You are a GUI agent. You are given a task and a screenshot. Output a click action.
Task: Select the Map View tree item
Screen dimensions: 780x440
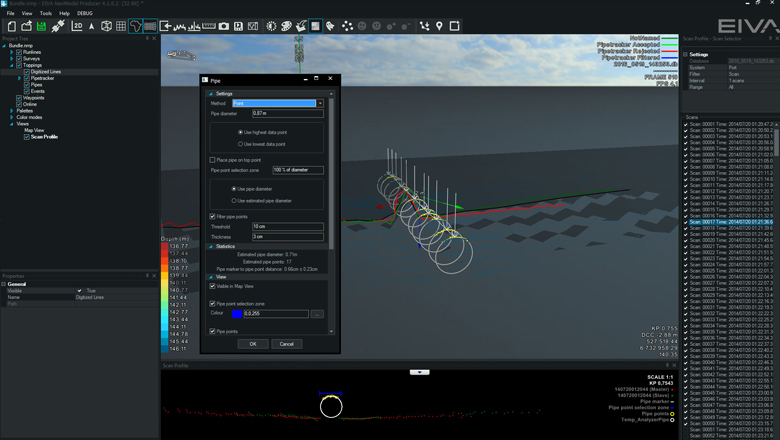34,130
